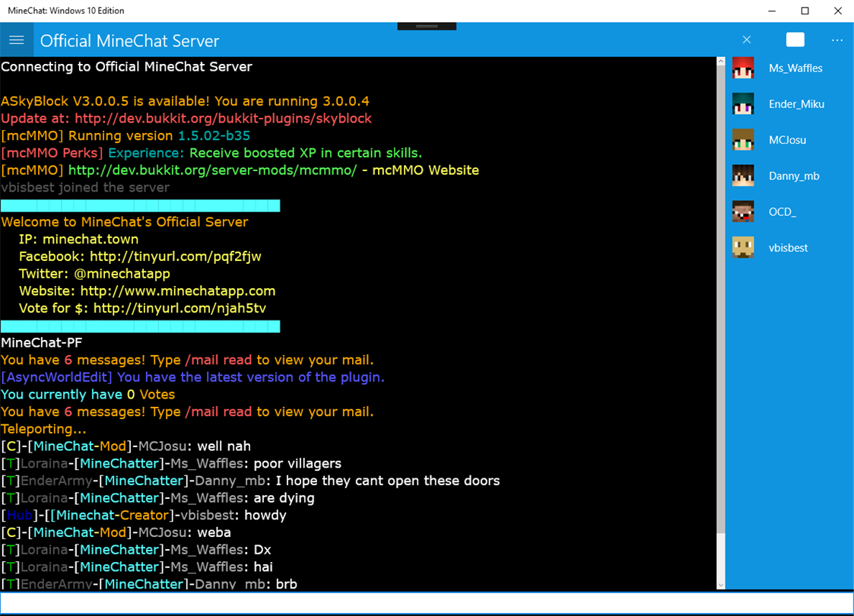Click the Connecting to Official MineChat Server line
This screenshot has height=616, width=854.
pyautogui.click(x=126, y=66)
